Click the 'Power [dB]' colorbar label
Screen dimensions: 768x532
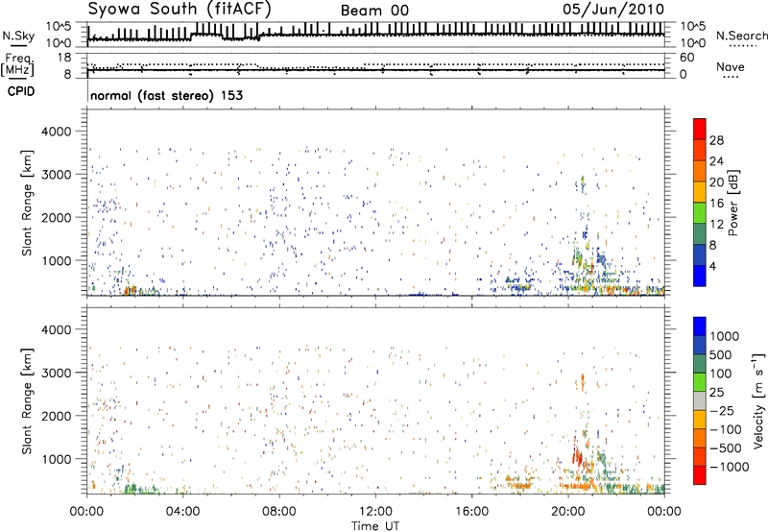[x=732, y=203]
